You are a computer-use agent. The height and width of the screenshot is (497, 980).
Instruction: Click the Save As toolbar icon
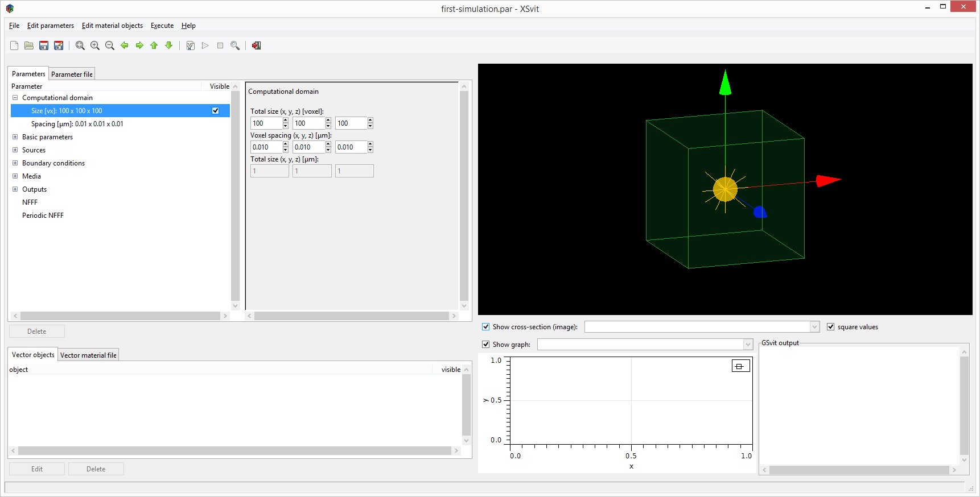point(59,45)
